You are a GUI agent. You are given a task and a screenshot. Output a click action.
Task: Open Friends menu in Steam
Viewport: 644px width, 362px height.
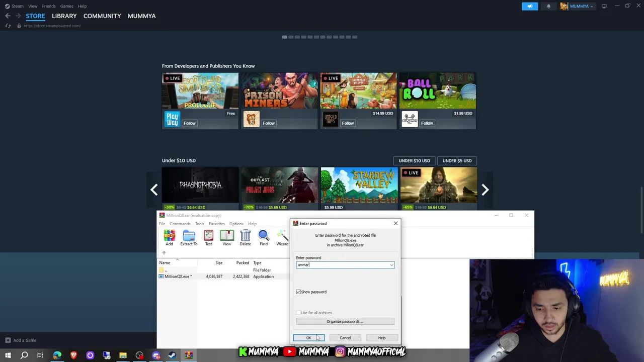49,6
